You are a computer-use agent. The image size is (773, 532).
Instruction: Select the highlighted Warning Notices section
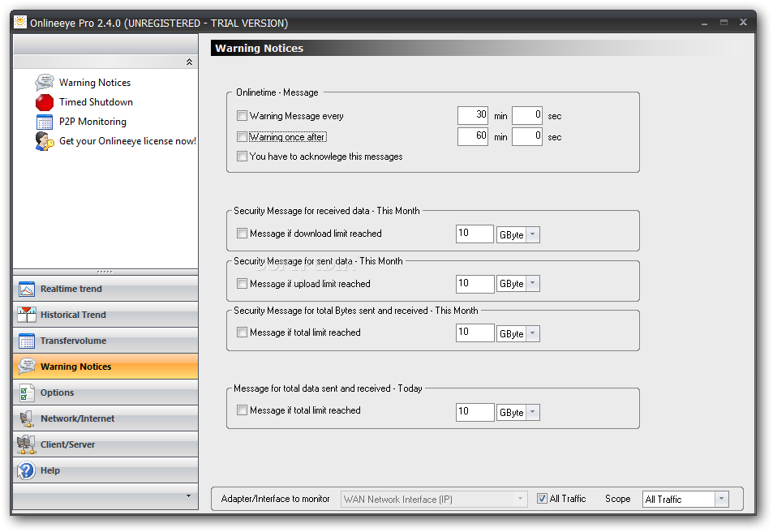click(105, 367)
